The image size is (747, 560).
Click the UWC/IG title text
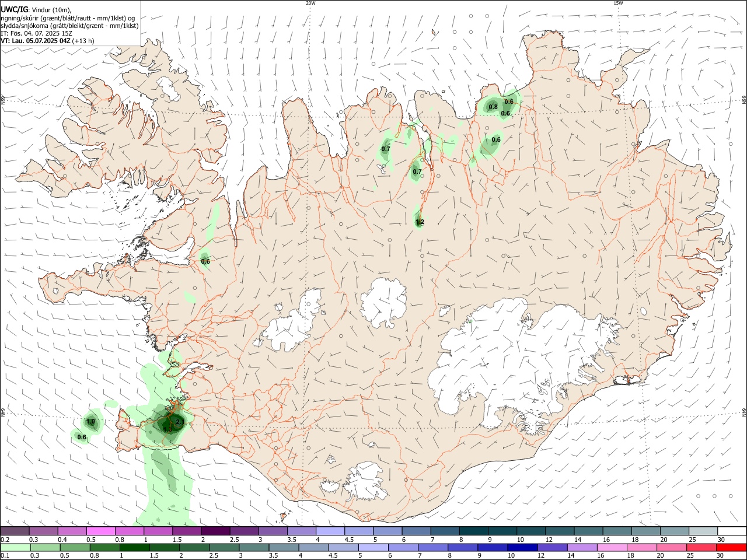click(14, 10)
